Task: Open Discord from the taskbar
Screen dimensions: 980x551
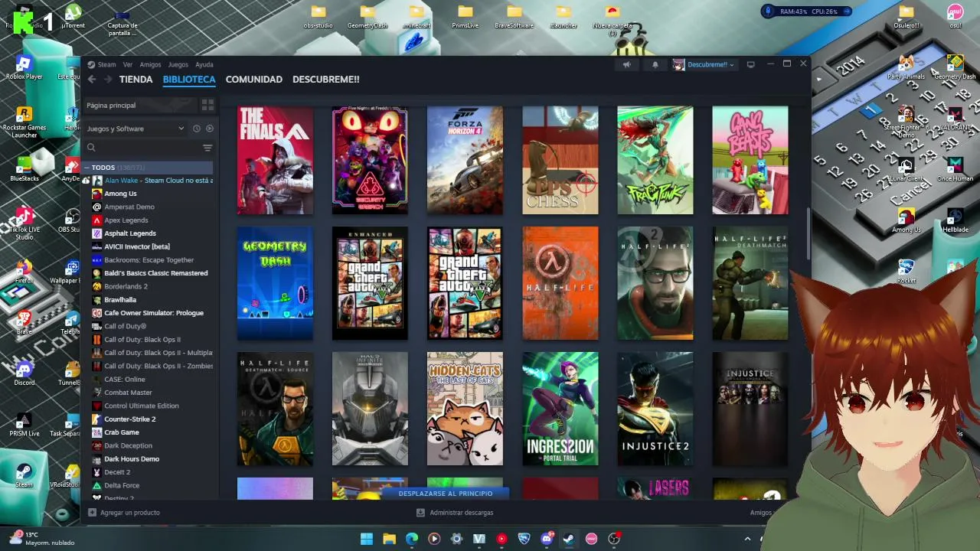Action: 547,539
